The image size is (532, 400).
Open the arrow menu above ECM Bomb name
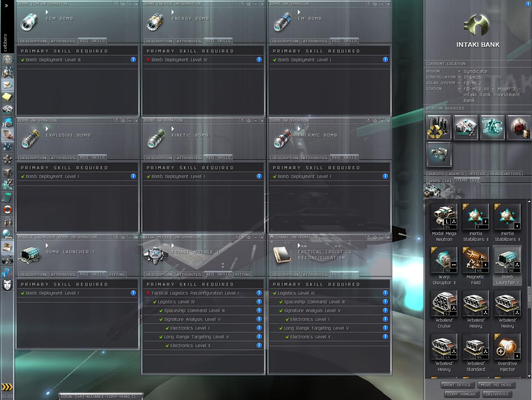(x=47, y=12)
